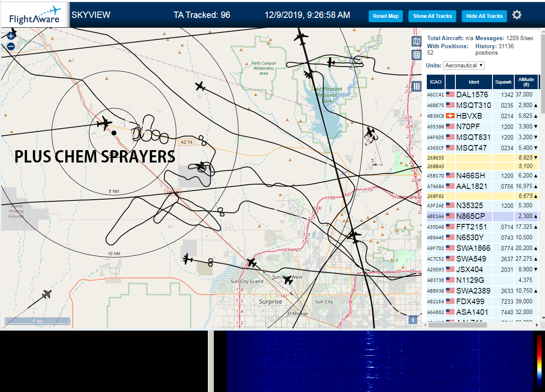
Task: Select the FFT2151 row
Action: tap(483, 226)
